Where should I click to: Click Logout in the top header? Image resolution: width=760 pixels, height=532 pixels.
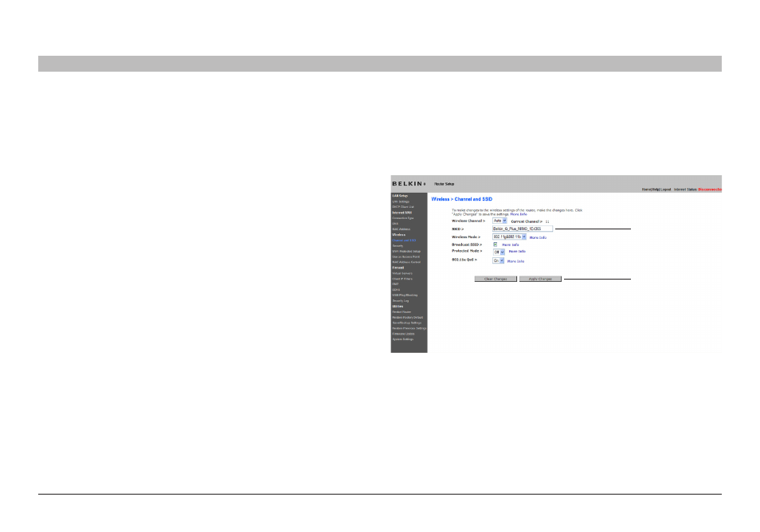tap(666, 190)
